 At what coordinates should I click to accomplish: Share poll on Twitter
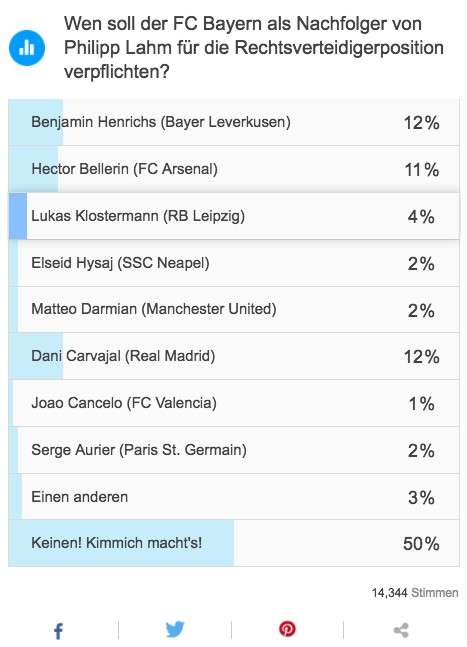[x=175, y=630]
